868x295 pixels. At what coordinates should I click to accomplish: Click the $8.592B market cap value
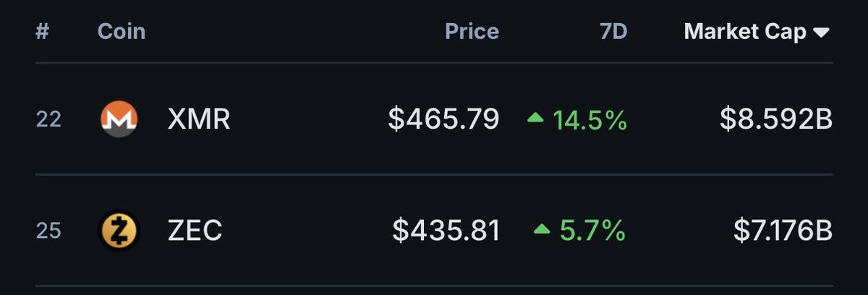click(x=776, y=119)
